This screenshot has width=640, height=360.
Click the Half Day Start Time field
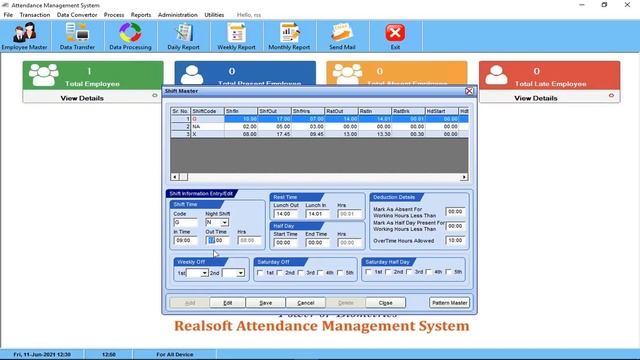(286, 242)
